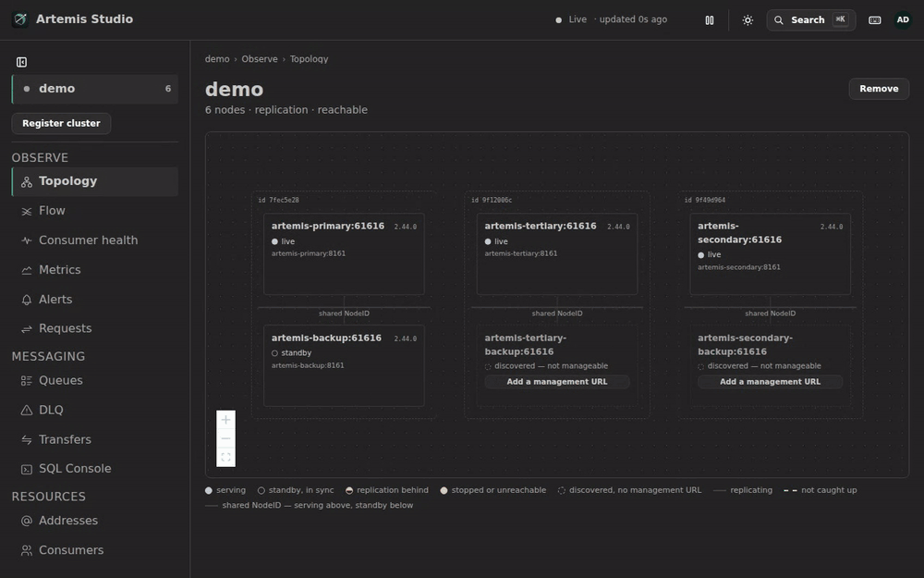Add management URL for artemis-secondary-backup

click(x=771, y=382)
